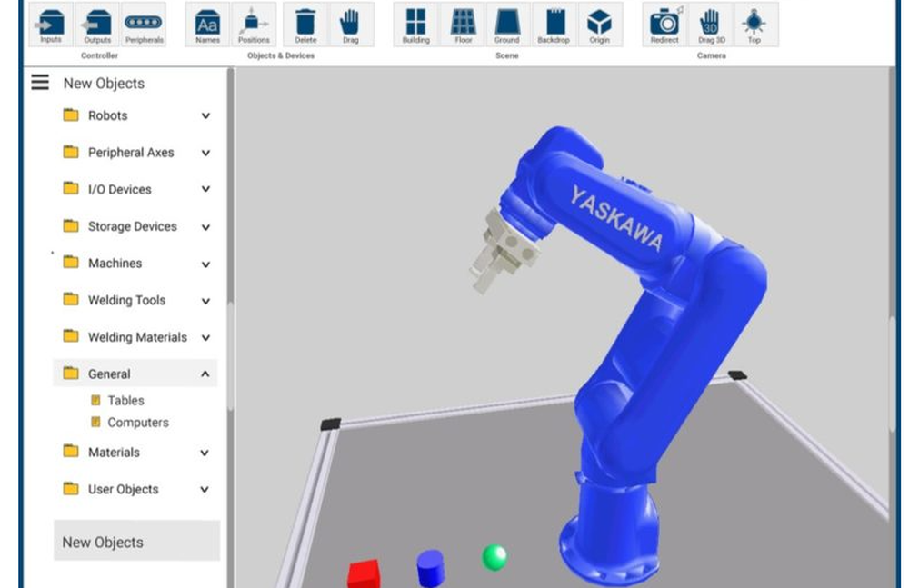Expand the Welding Materials chevron
The image size is (909, 588).
pos(205,337)
